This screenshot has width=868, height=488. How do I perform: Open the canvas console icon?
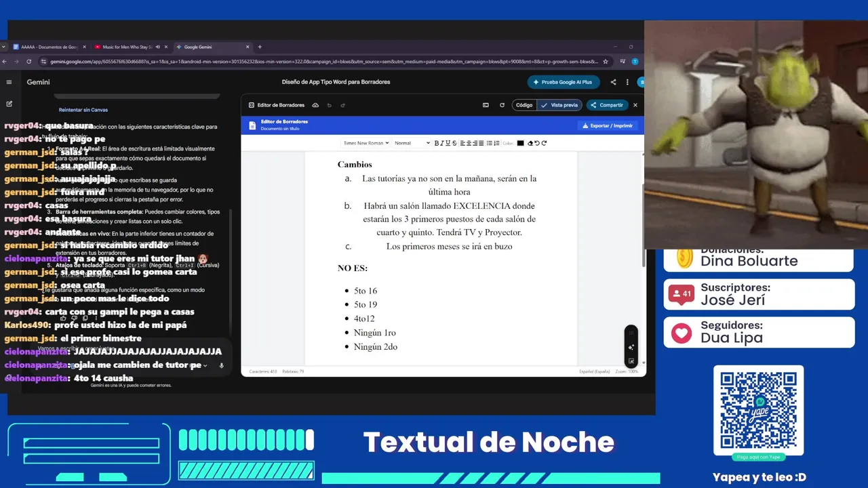click(x=486, y=105)
